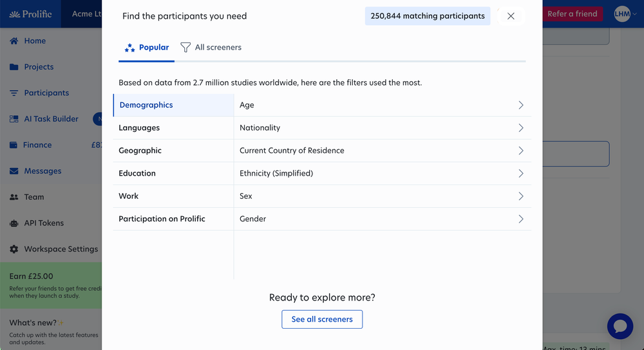Viewport: 644px width, 350px height.
Task: Click the Ready to explore more? text
Action: [x=322, y=297]
